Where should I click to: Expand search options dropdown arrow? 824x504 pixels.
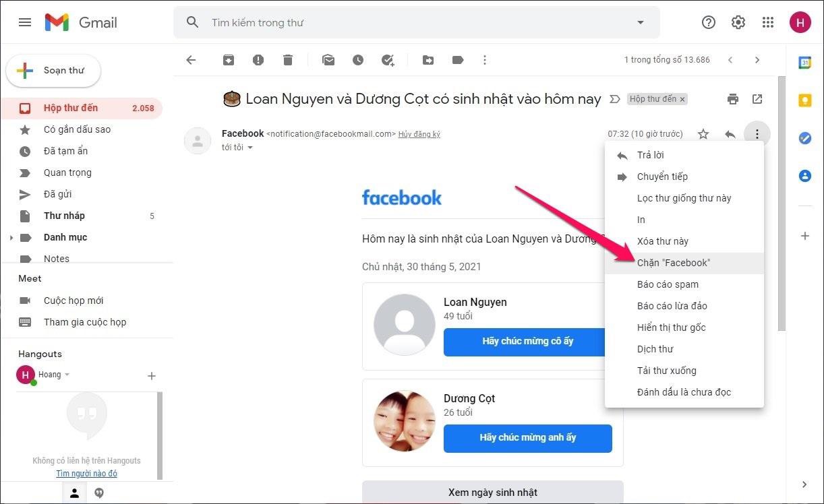641,22
